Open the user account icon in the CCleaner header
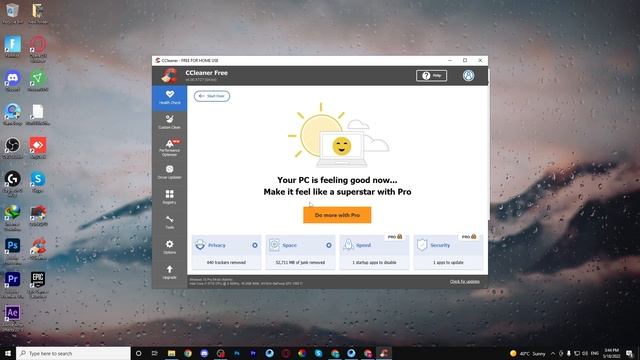 pyautogui.click(x=469, y=76)
